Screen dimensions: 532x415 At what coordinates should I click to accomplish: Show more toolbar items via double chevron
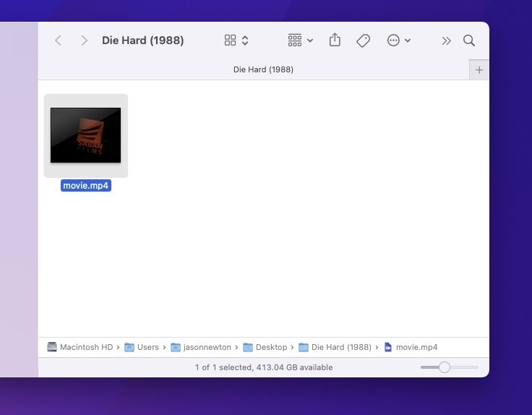(x=446, y=40)
